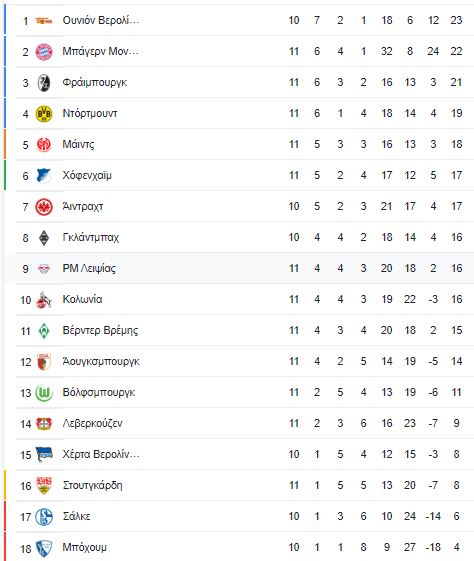Click the Gladbach diamond logo
Viewport: 474px width, 561px height.
tap(44, 238)
